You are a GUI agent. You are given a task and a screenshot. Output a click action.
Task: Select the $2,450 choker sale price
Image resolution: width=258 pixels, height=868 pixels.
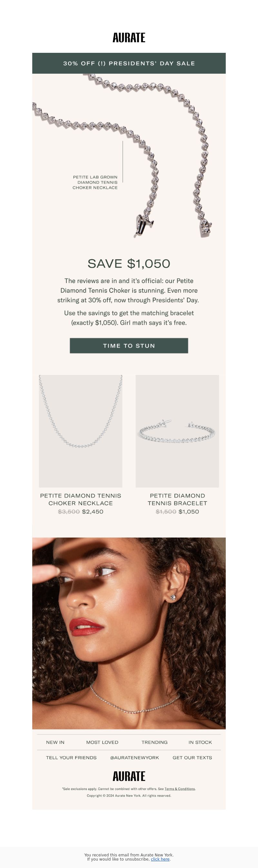tap(93, 511)
